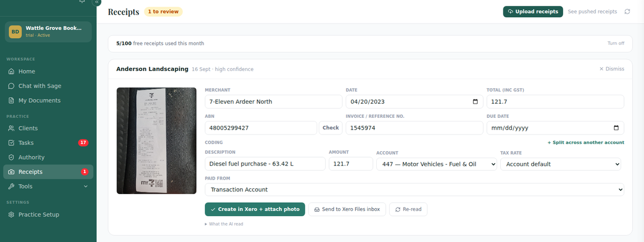
Task: Click Split across another account
Action: [x=586, y=143]
